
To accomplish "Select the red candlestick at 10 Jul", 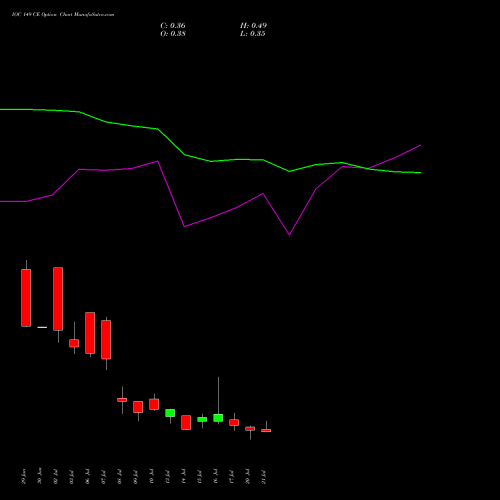I will tap(154, 404).
